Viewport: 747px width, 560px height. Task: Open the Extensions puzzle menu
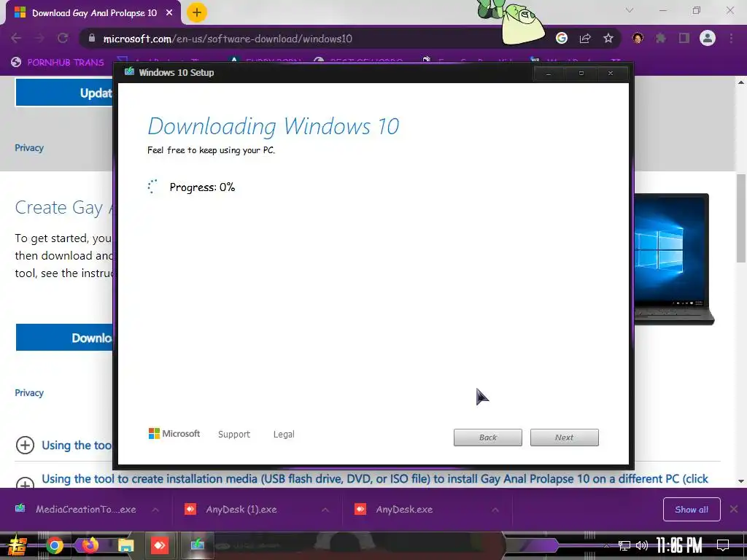coord(661,38)
